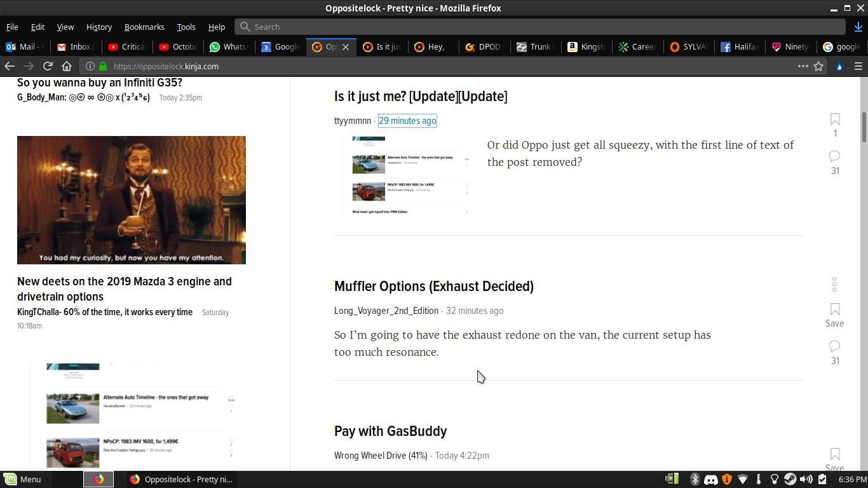868x488 pixels.
Task: Open the Help menu
Action: (x=216, y=27)
